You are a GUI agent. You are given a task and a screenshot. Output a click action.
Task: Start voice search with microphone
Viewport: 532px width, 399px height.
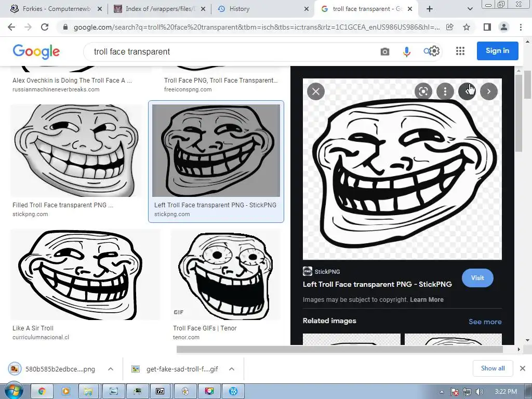click(406, 51)
